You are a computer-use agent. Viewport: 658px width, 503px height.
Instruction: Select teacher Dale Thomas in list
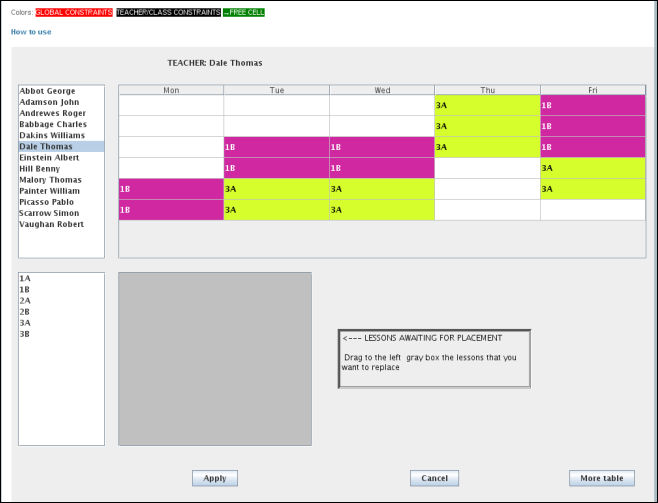coord(61,146)
